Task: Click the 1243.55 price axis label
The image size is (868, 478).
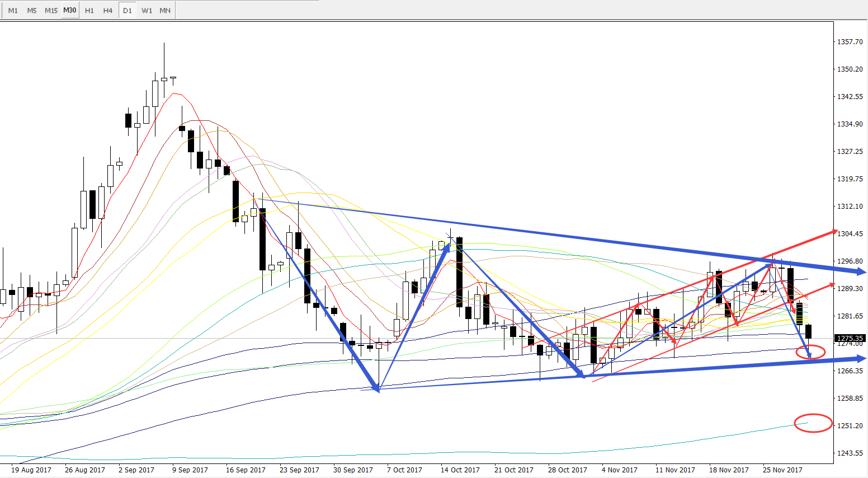Action: 850,453
